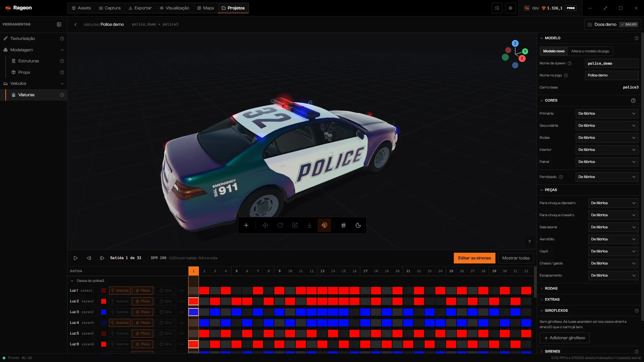Step to next beat
644x362 pixels.
pos(102,258)
